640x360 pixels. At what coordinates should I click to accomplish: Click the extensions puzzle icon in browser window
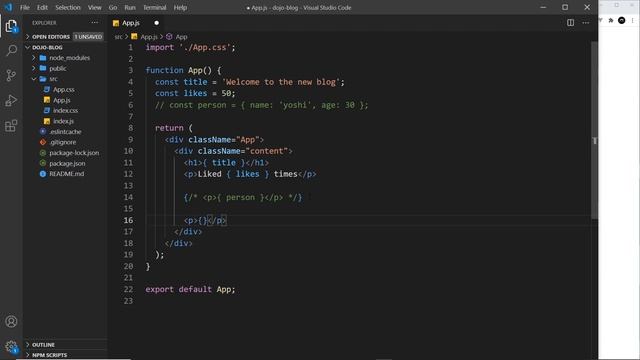[x=611, y=20]
